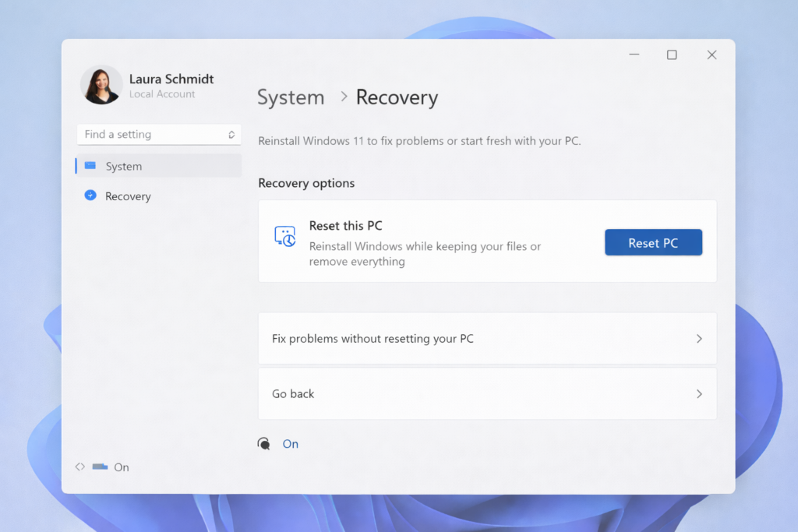Click the Reset this PC icon
The height and width of the screenshot is (532, 798).
coord(285,237)
